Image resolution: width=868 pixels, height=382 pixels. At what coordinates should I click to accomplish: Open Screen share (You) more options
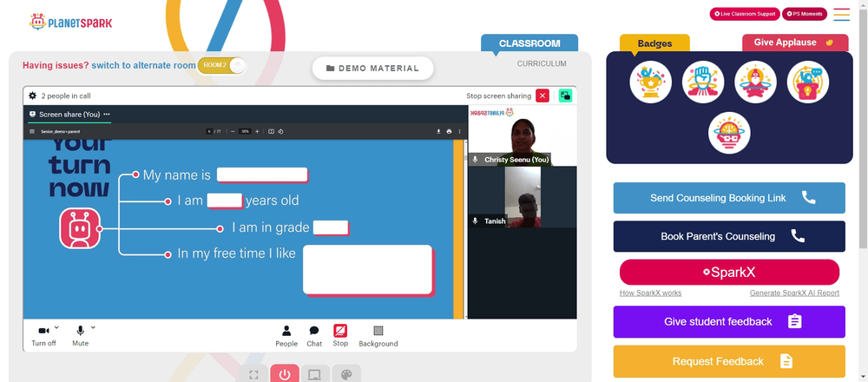tap(107, 115)
